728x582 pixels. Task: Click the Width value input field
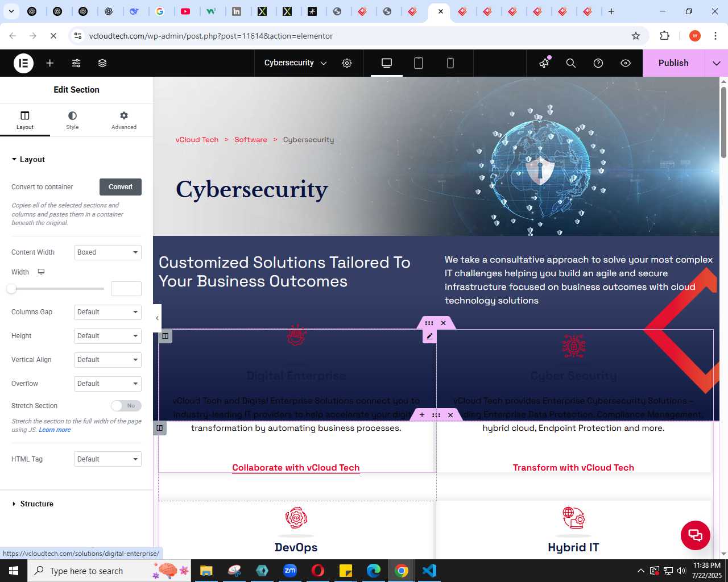[126, 289]
